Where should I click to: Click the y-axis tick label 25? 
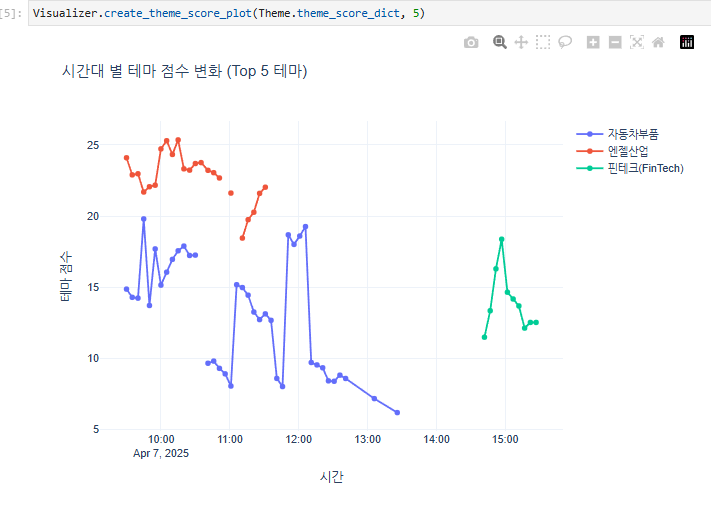pyautogui.click(x=93, y=145)
